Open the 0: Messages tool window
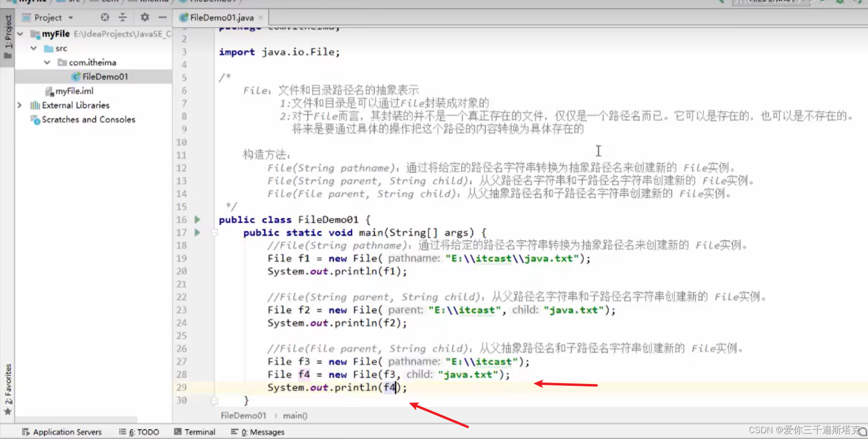The image size is (868, 439). tap(258, 432)
